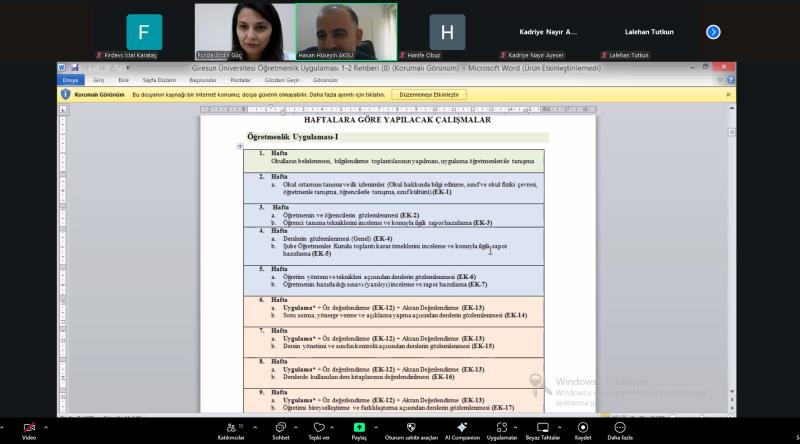Screen dimensions: 800x444
Task: Click the green Paylaş share button
Action: pyautogui.click(x=359, y=427)
